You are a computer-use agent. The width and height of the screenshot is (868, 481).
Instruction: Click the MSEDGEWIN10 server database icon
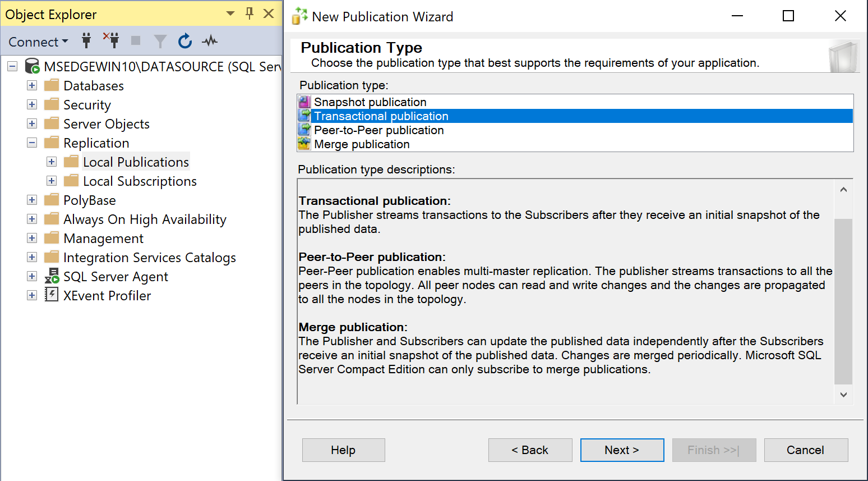click(x=32, y=66)
